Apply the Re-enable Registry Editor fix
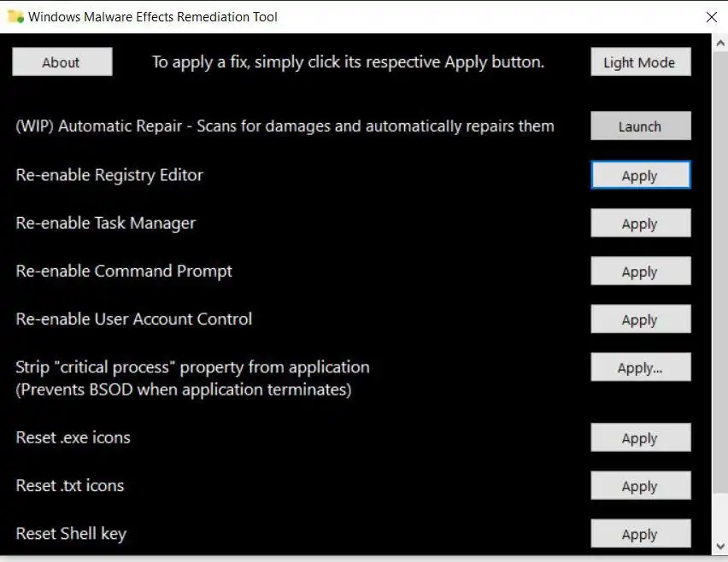 point(640,175)
